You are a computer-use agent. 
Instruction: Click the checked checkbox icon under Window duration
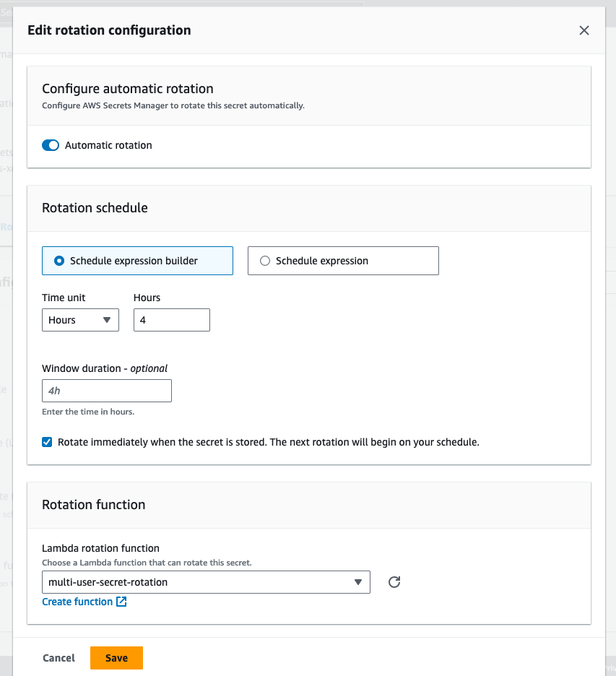tap(46, 441)
